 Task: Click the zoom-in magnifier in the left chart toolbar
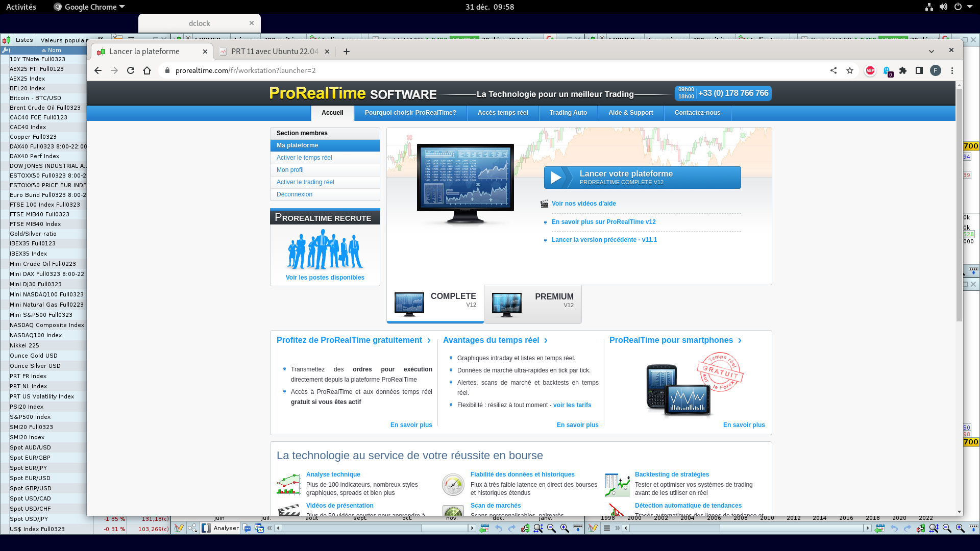[x=565, y=529]
